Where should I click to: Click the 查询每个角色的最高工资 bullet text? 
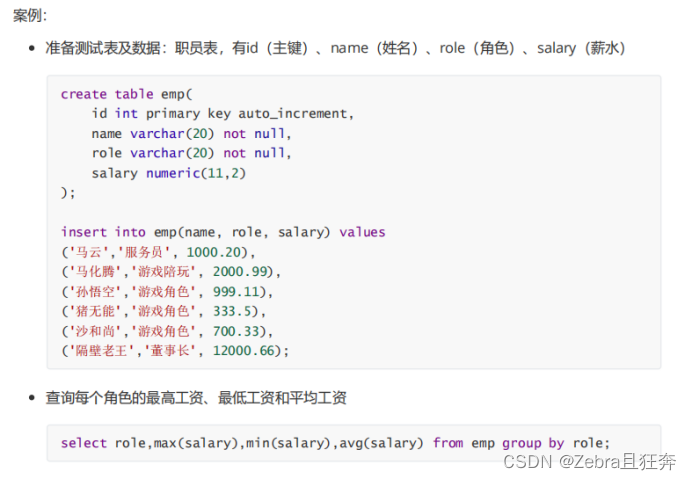[196, 398]
